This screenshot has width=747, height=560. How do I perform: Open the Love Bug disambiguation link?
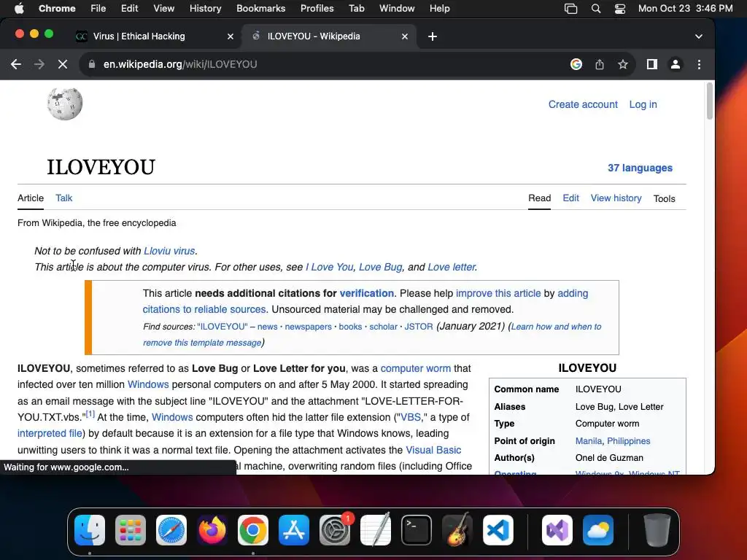[x=380, y=267]
